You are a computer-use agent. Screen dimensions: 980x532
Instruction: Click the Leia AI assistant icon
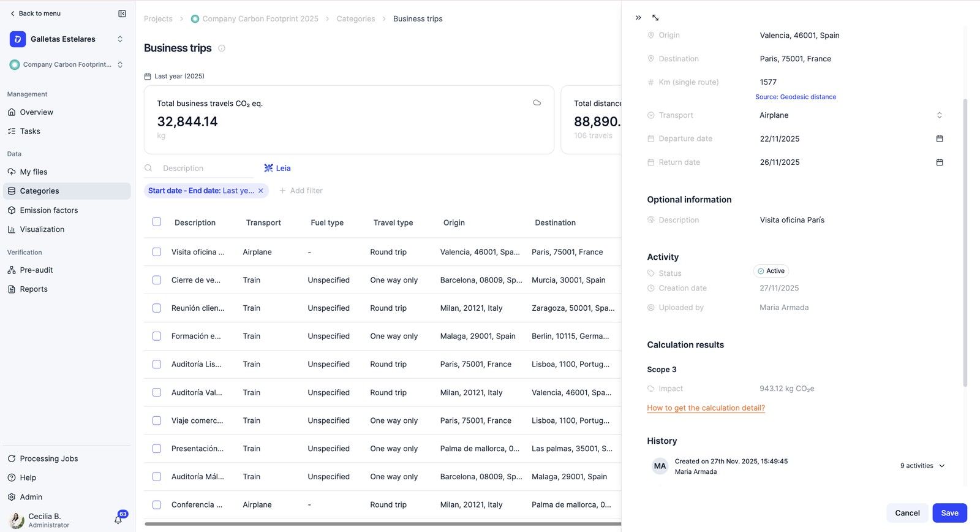pos(268,168)
